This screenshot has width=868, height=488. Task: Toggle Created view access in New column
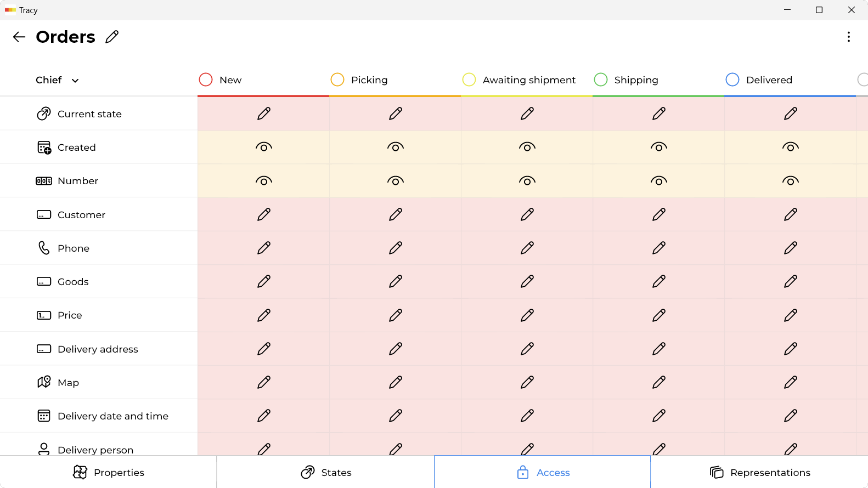coord(264,147)
